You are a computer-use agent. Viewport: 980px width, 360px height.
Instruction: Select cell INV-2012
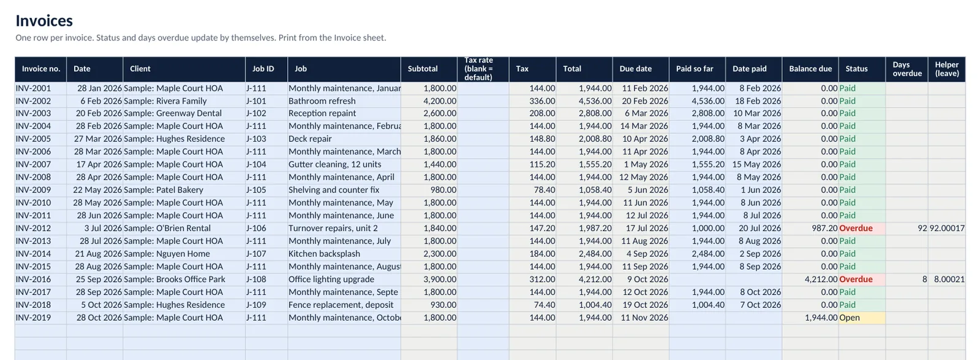tap(40, 229)
